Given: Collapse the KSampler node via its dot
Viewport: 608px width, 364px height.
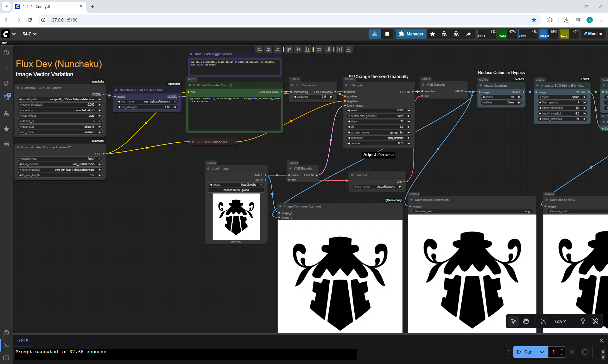Looking at the screenshot, I should coord(346,85).
